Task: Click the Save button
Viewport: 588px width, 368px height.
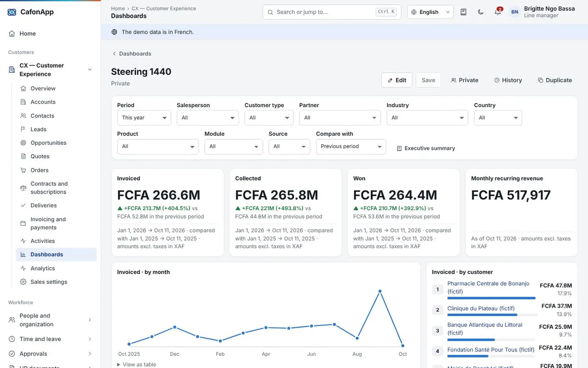Action: 428,80
